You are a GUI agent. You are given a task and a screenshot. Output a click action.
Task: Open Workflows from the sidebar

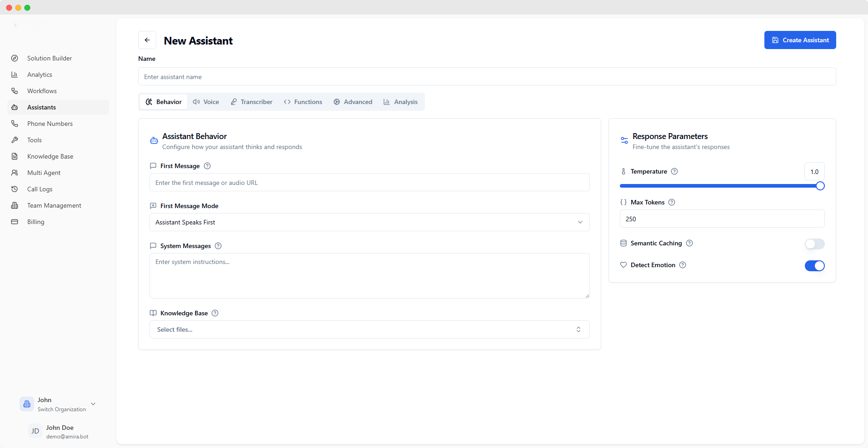point(41,91)
